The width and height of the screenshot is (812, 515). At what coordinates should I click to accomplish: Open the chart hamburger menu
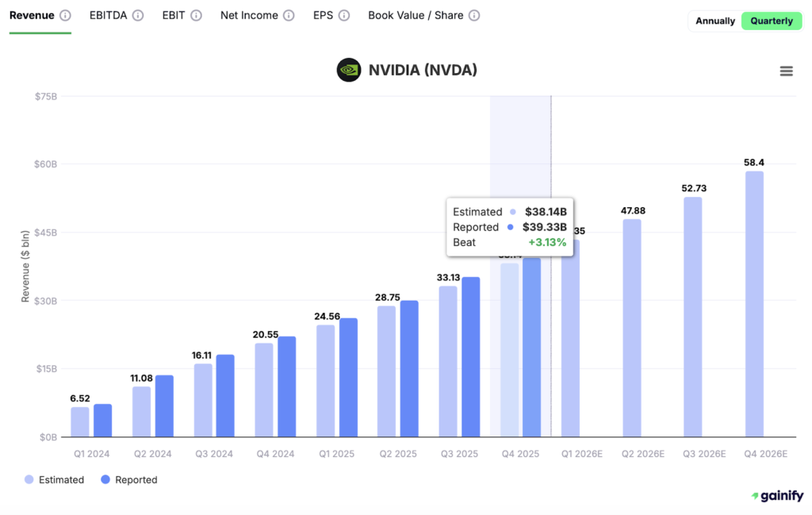click(786, 71)
